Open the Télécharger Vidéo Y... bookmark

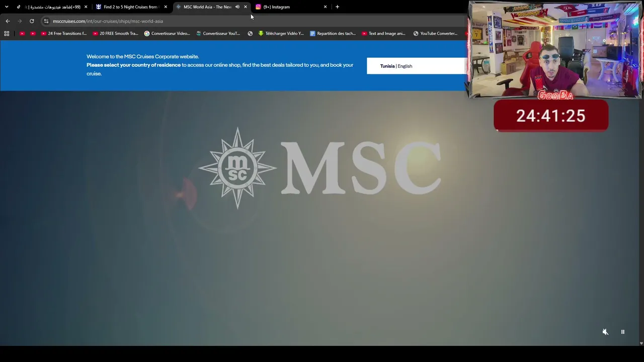coord(281,34)
